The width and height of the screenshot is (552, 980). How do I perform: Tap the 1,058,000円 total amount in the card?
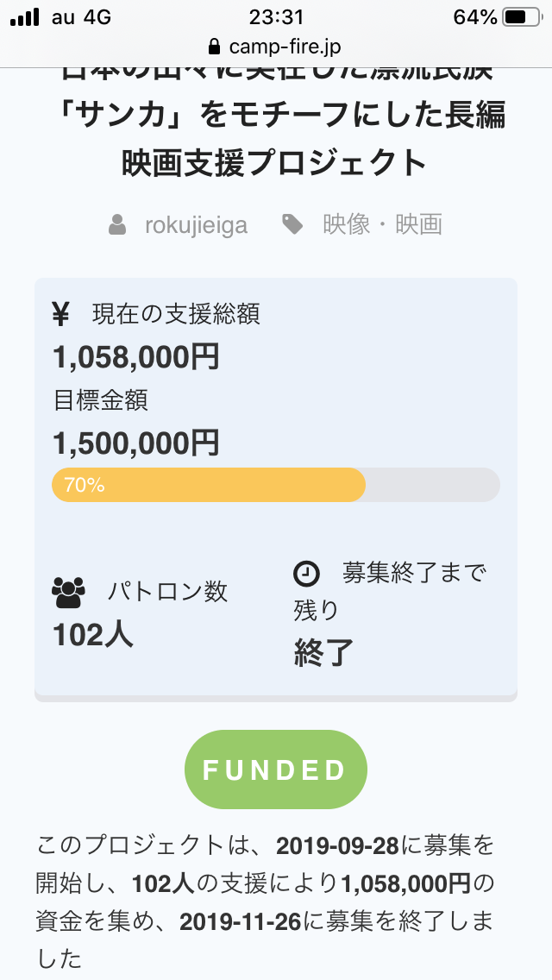coord(136,356)
